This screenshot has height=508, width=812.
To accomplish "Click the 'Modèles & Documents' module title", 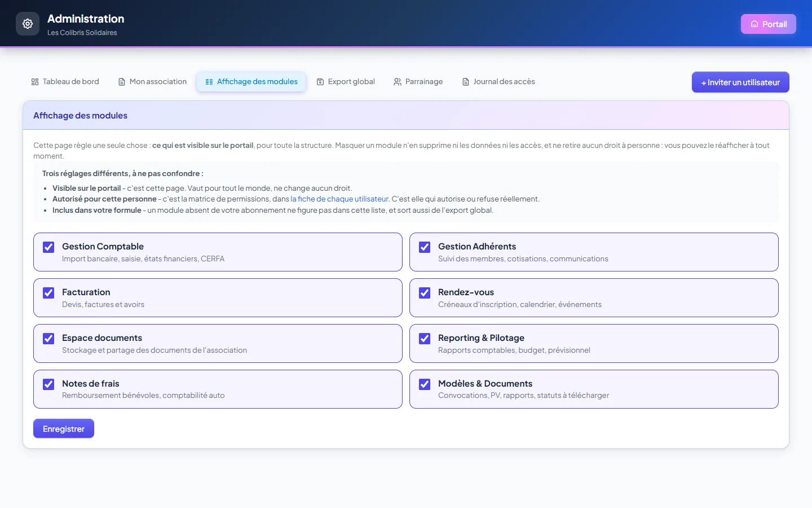I will [485, 384].
